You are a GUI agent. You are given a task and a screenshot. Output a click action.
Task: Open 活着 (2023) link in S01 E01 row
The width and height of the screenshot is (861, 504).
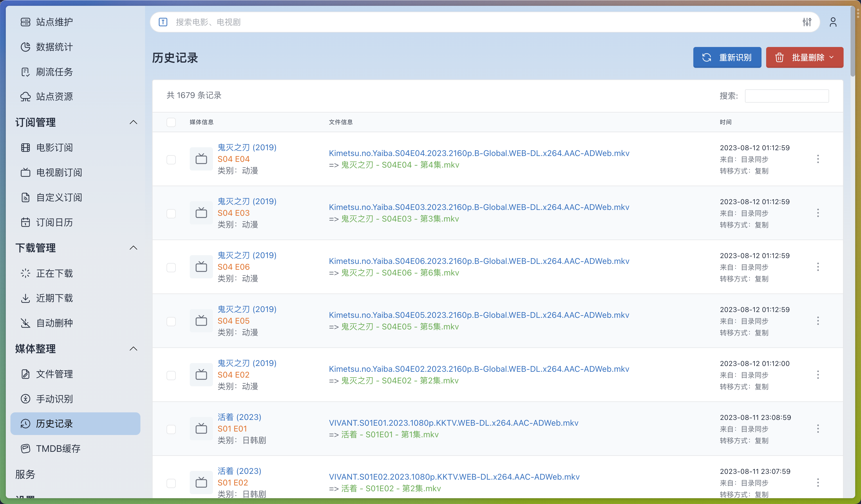coord(240,417)
